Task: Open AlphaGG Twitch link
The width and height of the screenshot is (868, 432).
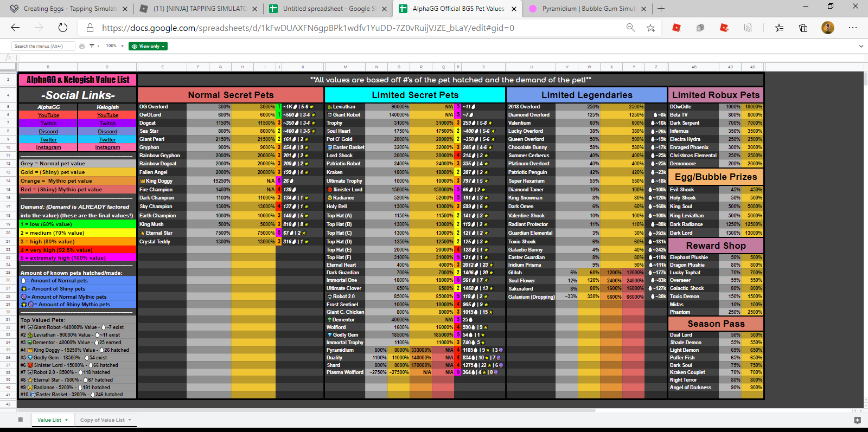Action: (48, 123)
